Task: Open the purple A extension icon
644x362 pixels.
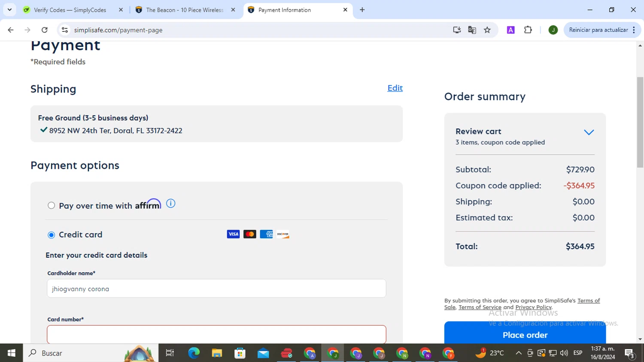Action: (511, 30)
